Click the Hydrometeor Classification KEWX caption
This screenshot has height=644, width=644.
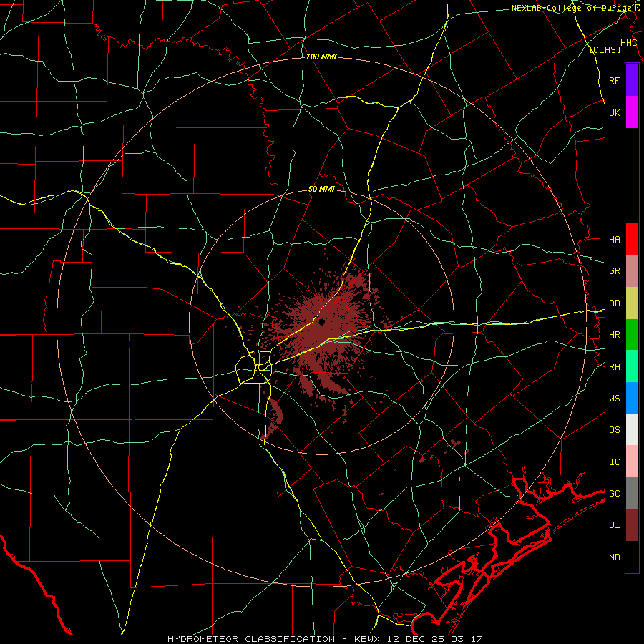click(325, 639)
